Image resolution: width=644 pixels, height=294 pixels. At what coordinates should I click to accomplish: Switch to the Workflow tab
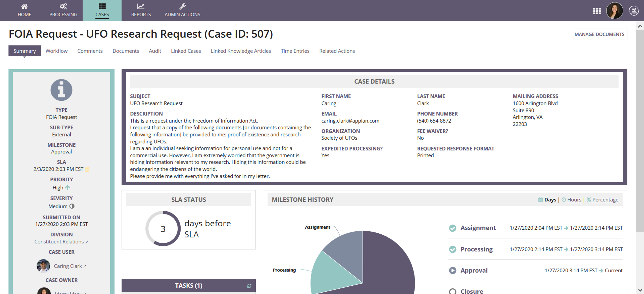click(x=57, y=51)
